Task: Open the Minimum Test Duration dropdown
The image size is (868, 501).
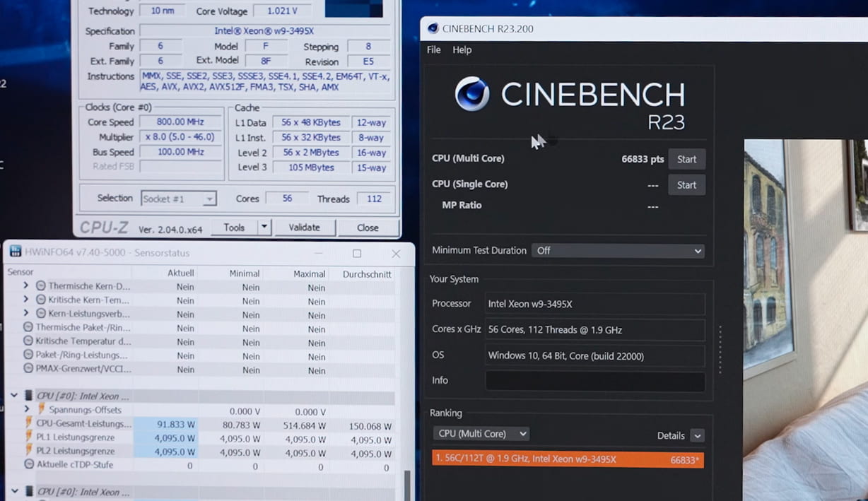Action: point(618,251)
